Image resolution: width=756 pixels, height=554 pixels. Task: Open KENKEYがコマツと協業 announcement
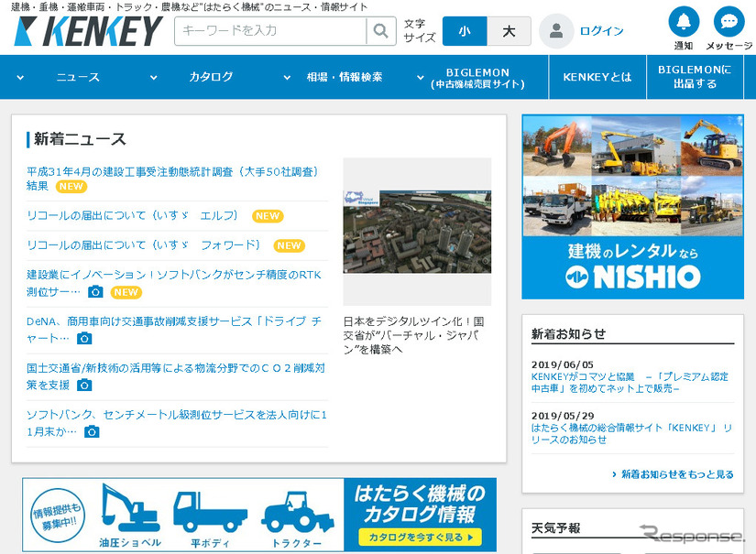pos(630,383)
